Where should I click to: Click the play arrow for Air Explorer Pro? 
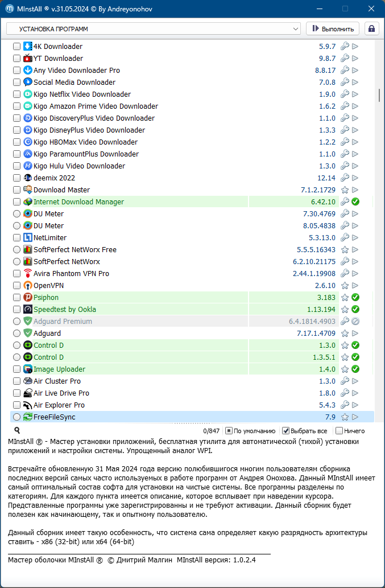[355, 405]
